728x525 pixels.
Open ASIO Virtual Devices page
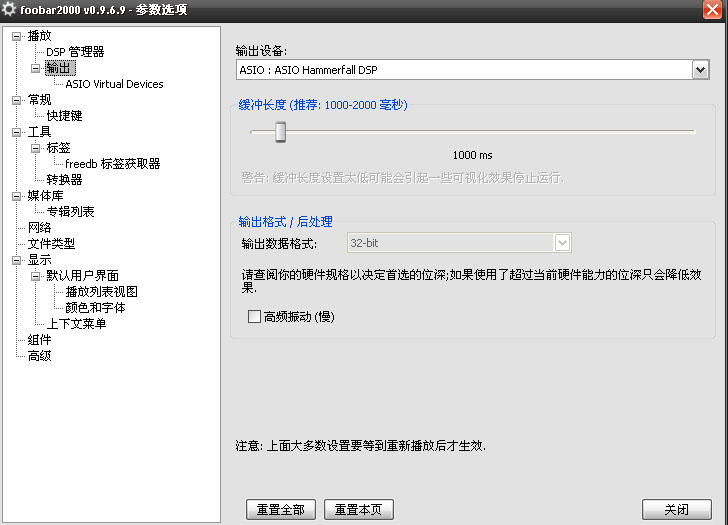[114, 84]
